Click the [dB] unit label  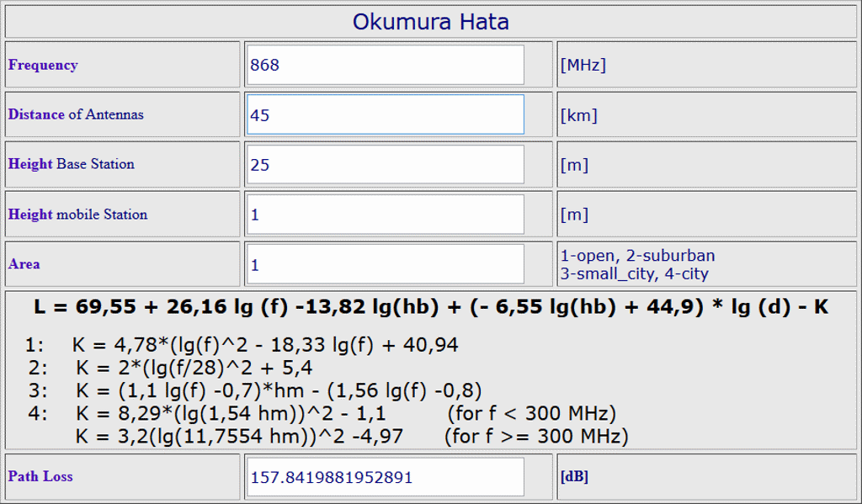(x=574, y=476)
